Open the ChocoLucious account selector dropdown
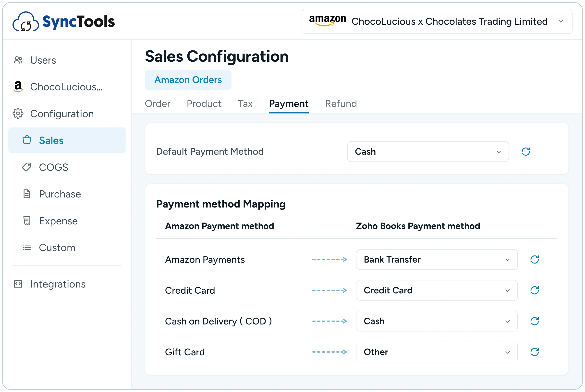Viewport: 585px width, 392px height. click(437, 21)
